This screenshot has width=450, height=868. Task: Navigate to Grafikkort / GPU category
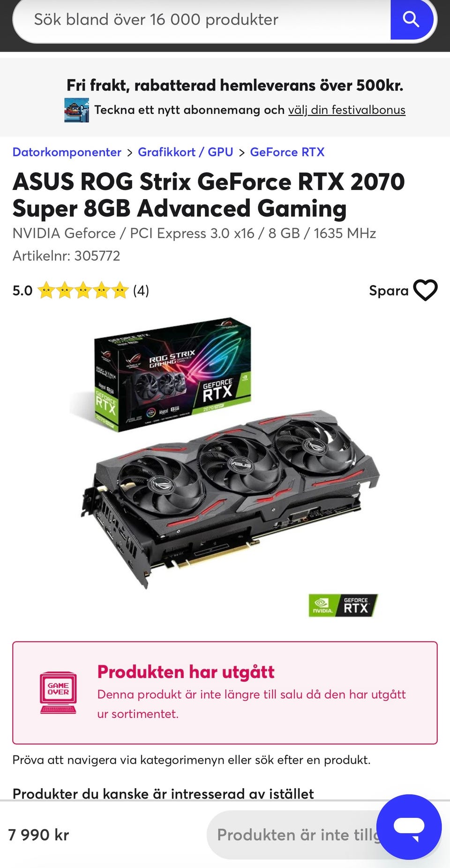click(x=185, y=152)
